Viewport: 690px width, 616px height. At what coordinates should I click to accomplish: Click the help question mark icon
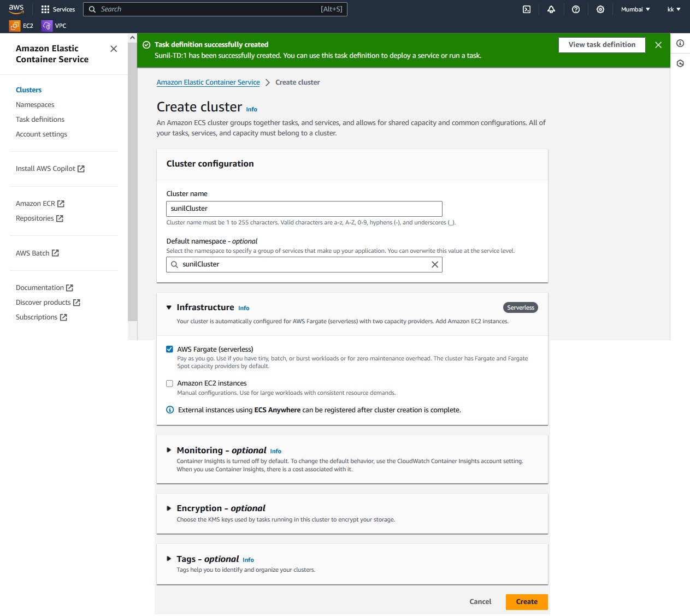click(x=576, y=9)
